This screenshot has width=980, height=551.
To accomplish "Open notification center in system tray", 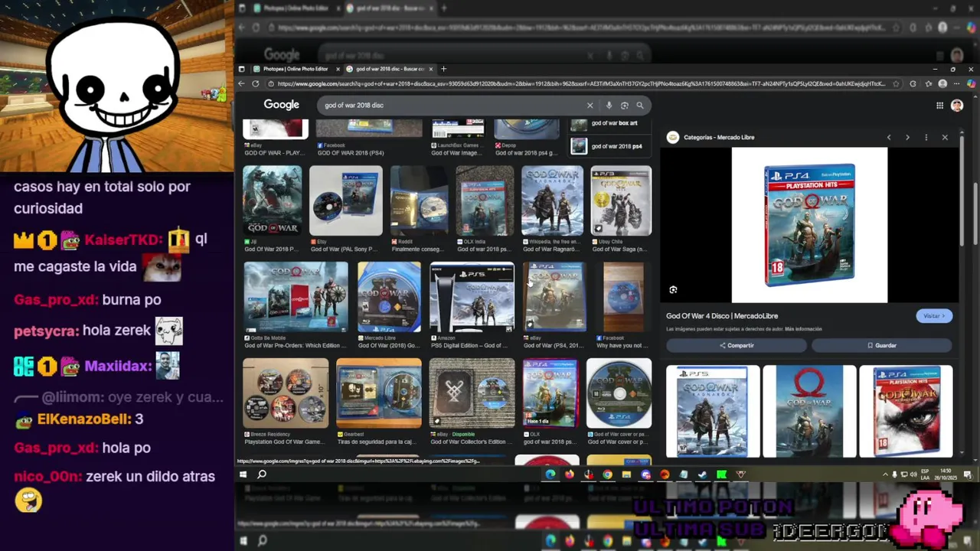I will click(970, 474).
